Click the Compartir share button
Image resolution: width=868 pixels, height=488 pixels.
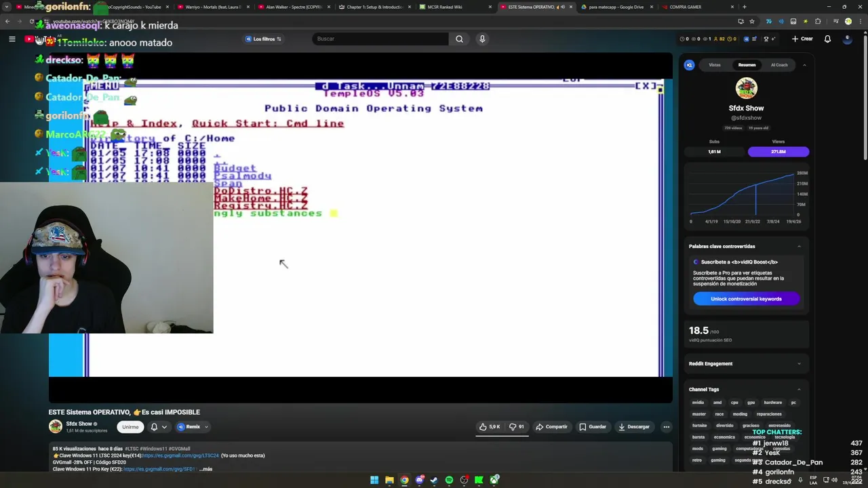(x=551, y=427)
